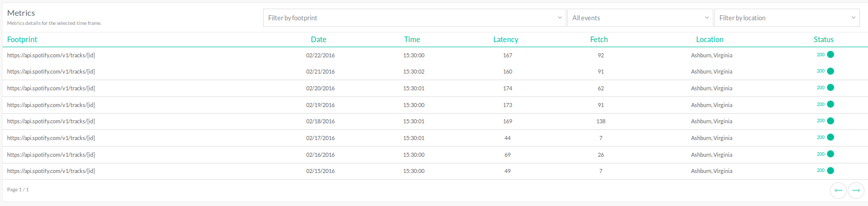Click green status dot for 02/20/2016 row
868x206 pixels.
tap(830, 88)
